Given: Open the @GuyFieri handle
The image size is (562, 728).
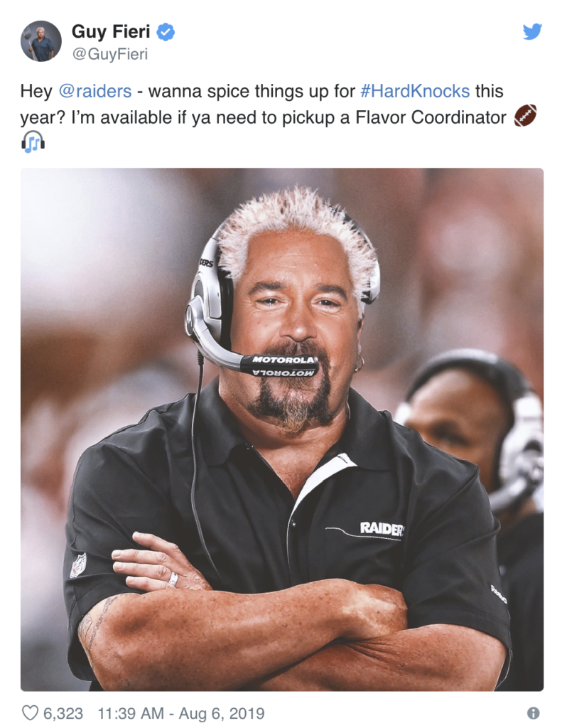Looking at the screenshot, I should (110, 54).
